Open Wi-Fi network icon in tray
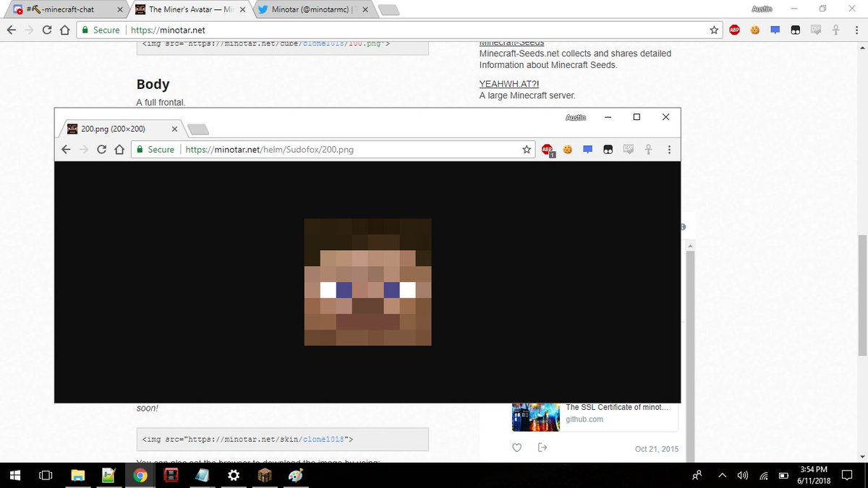The image size is (868, 488). click(763, 476)
